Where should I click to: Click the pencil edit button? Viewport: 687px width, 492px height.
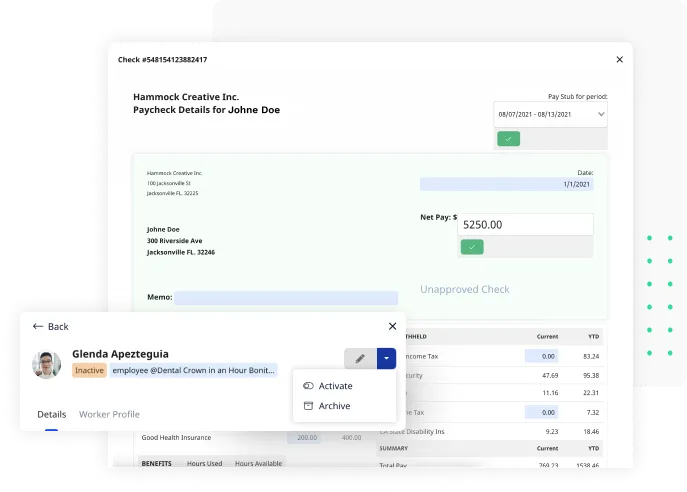point(360,358)
